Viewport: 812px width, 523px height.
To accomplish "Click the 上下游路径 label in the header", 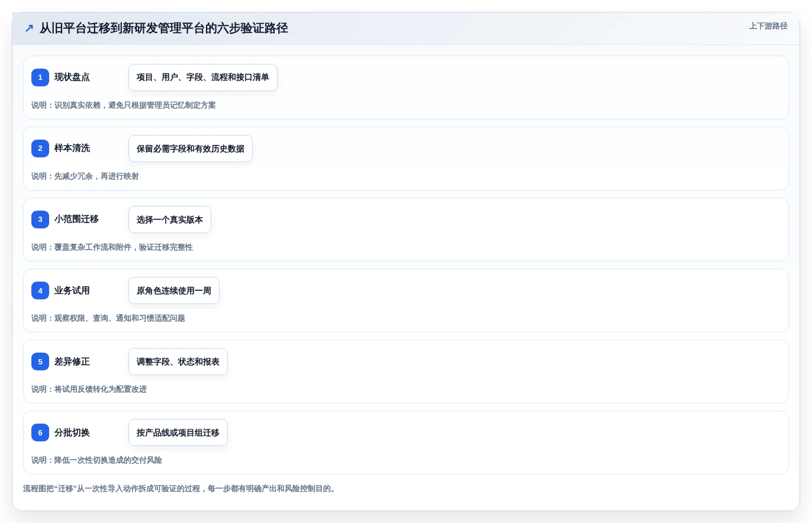I will click(768, 26).
